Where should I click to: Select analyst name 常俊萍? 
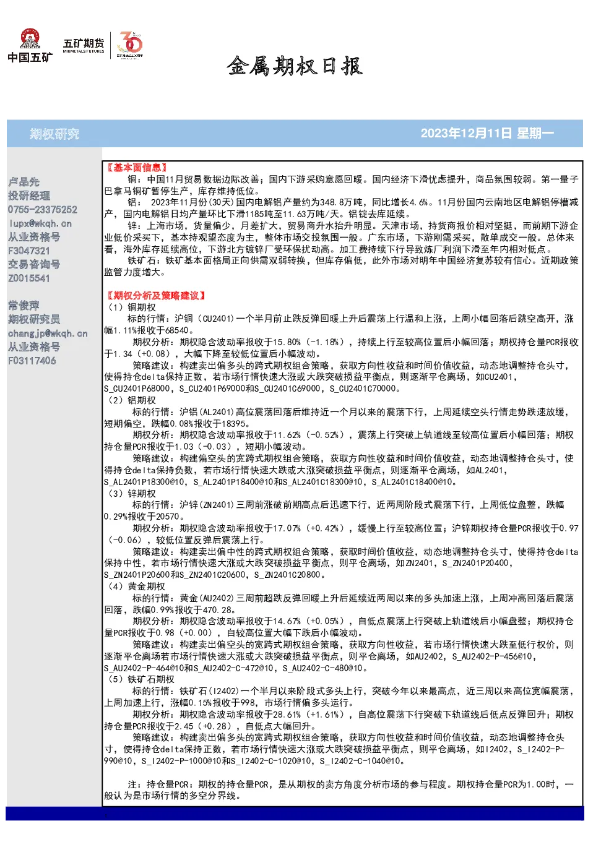(24, 306)
